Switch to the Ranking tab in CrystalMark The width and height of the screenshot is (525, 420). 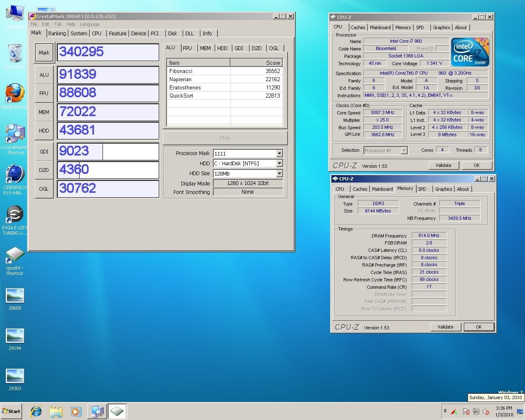click(x=57, y=34)
